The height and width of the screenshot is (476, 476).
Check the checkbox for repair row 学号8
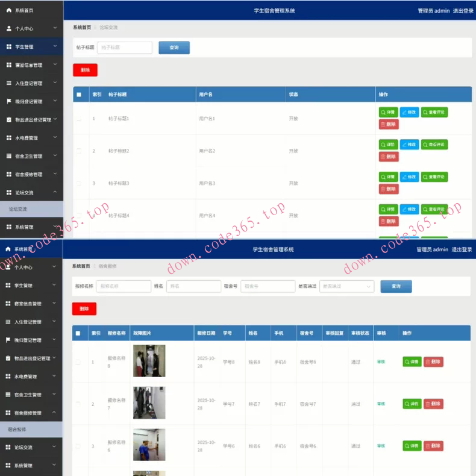coord(78,362)
